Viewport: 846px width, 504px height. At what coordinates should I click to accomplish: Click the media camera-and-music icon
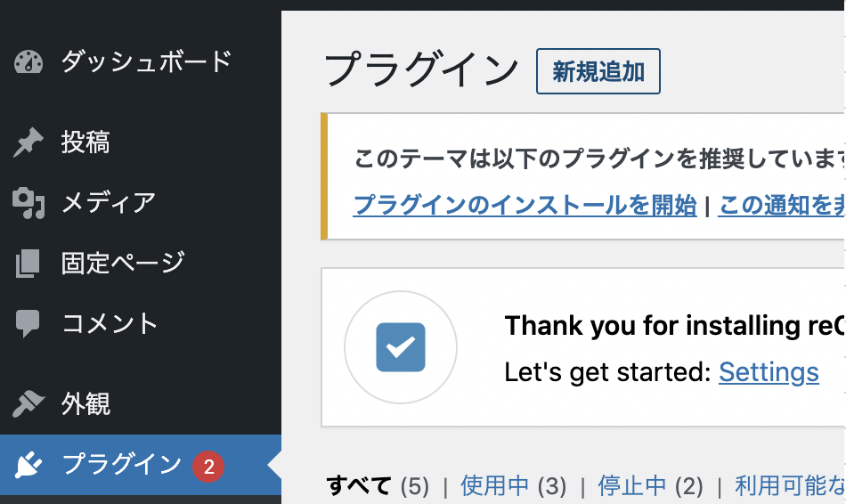click(28, 203)
